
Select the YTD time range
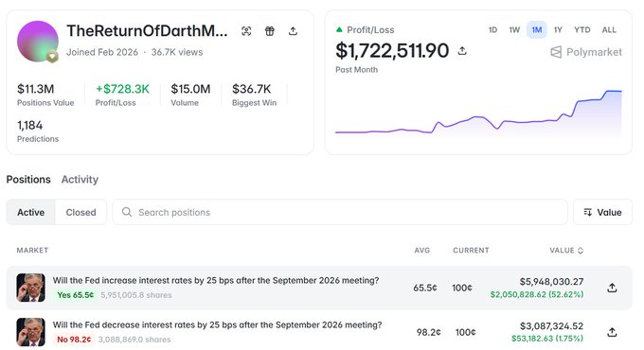(582, 30)
